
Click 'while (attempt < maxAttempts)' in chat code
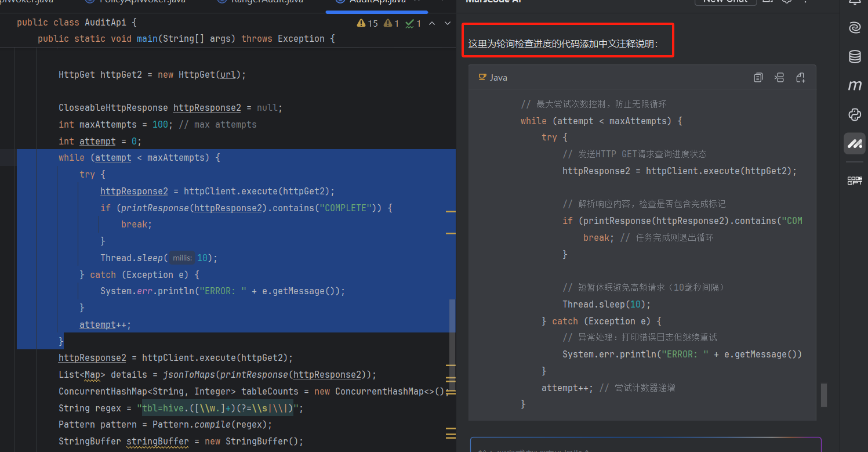pyautogui.click(x=601, y=121)
